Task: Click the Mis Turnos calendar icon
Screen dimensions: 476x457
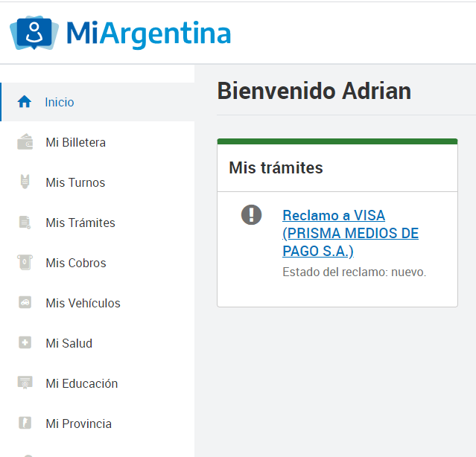Action: pos(25,182)
